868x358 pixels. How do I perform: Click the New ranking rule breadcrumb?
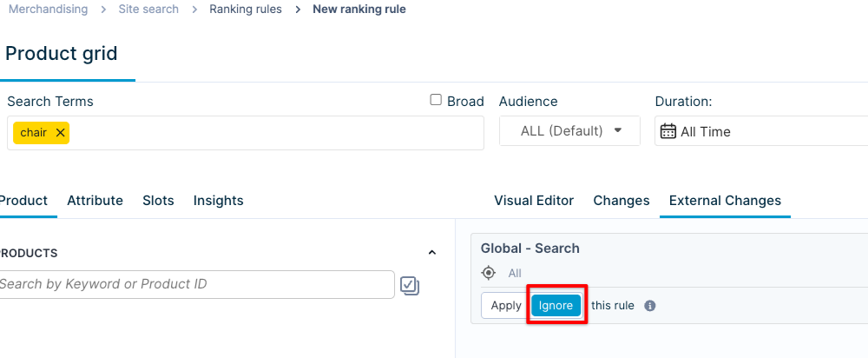click(x=359, y=10)
